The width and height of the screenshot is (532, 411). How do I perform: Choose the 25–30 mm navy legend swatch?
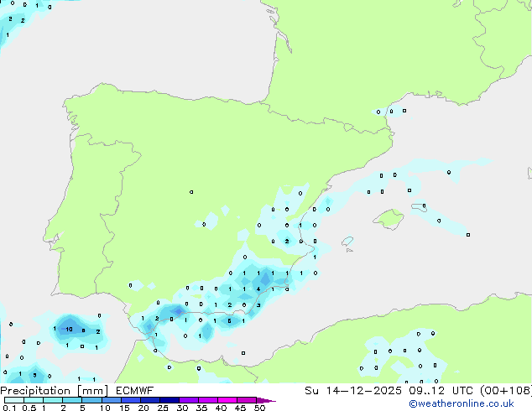pos(170,400)
